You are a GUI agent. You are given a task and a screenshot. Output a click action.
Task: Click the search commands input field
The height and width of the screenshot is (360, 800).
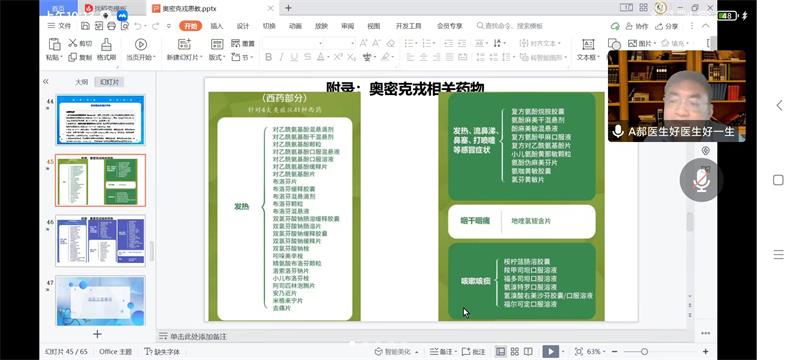[x=510, y=26]
